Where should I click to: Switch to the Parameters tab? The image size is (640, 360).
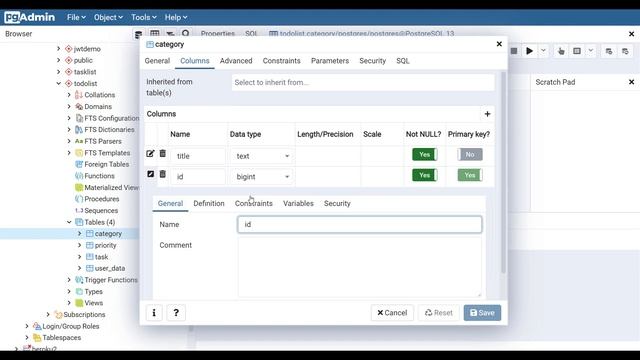(x=330, y=61)
